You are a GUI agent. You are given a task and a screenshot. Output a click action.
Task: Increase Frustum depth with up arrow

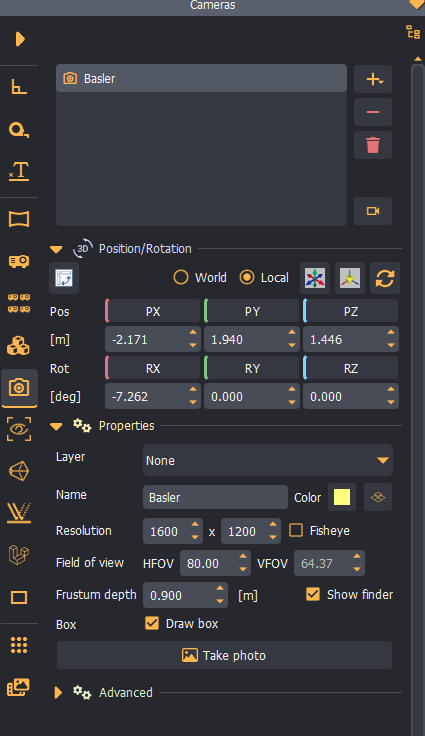(220, 589)
